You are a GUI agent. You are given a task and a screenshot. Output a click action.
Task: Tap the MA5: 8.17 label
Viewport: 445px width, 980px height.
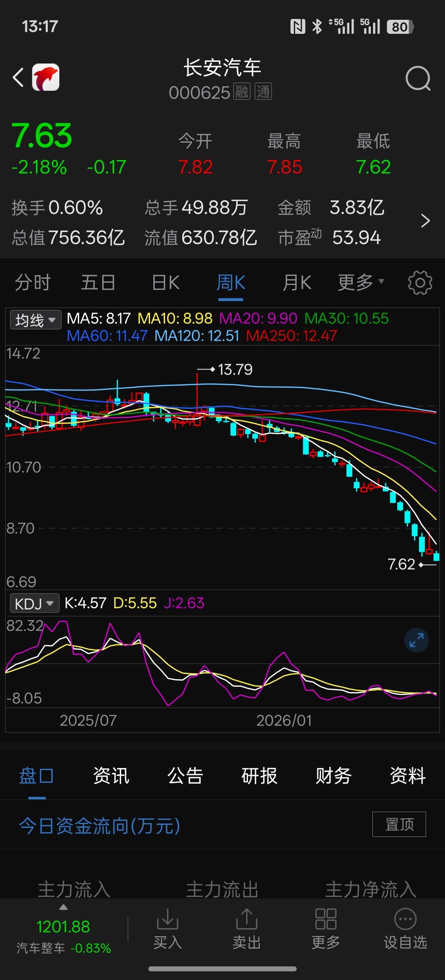tap(98, 318)
